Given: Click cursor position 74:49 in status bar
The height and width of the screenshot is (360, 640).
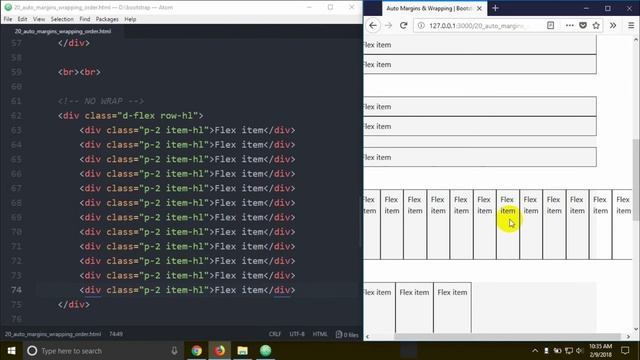Looking at the screenshot, I should coord(116,334).
